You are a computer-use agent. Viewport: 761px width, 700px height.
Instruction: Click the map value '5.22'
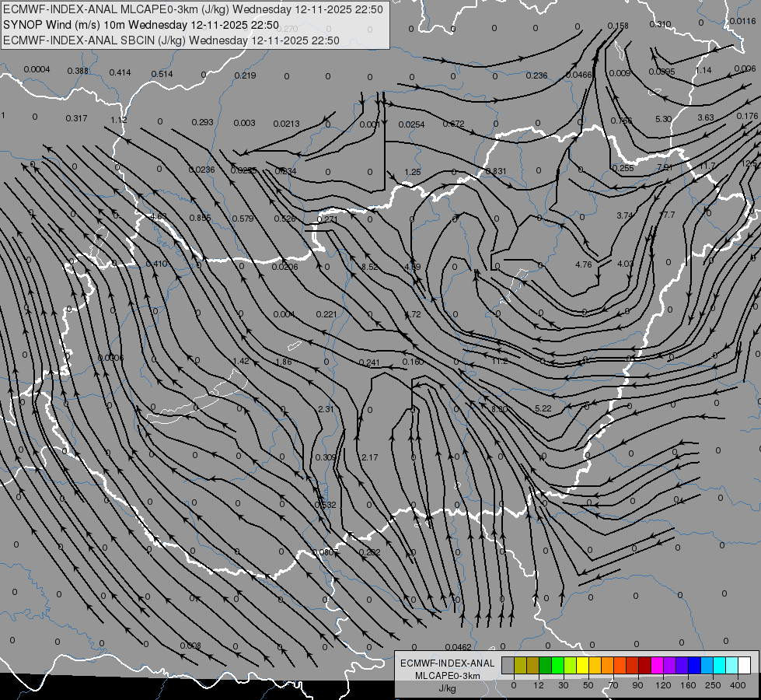pyautogui.click(x=543, y=408)
